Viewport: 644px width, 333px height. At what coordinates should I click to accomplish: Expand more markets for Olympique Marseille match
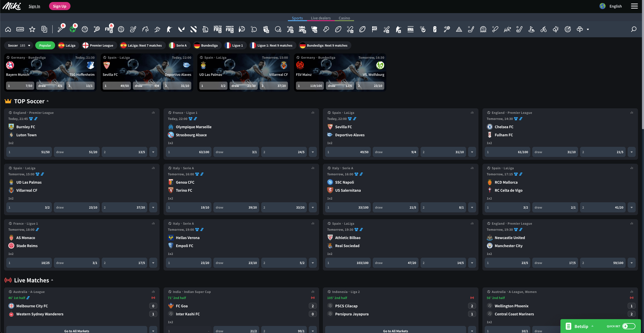point(313,152)
